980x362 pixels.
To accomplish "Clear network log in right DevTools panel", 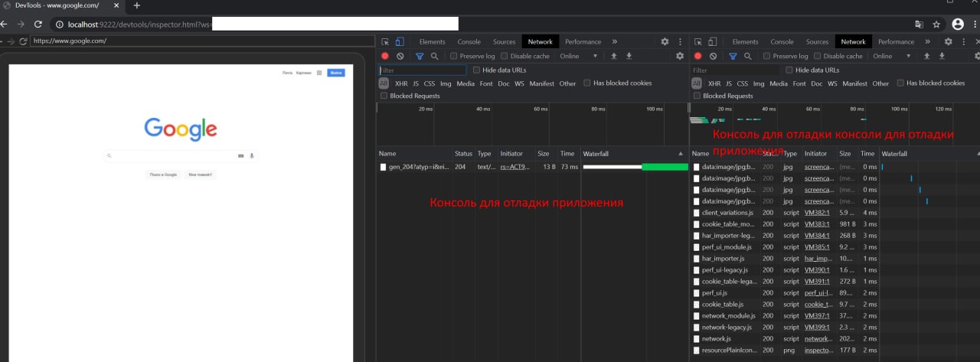I will tap(714, 56).
